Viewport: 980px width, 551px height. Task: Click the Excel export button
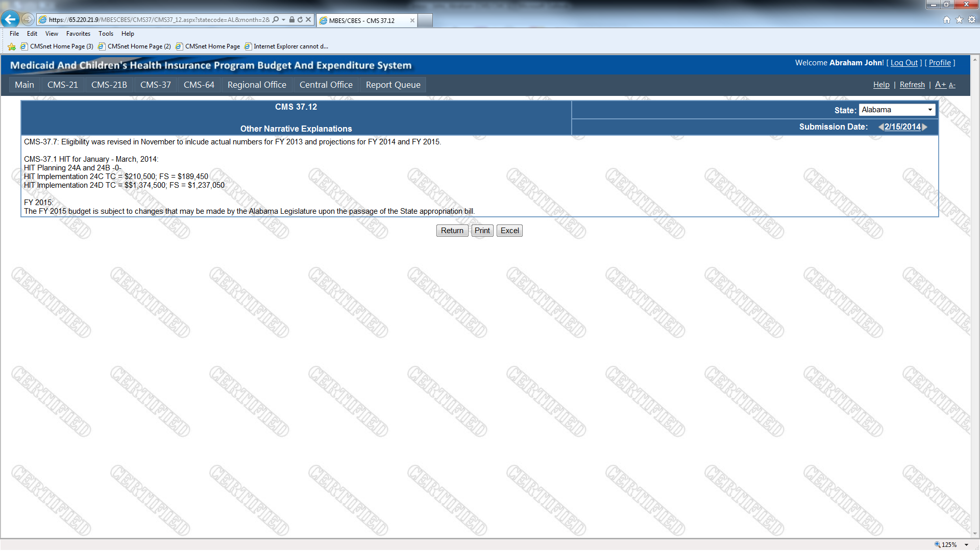(509, 231)
